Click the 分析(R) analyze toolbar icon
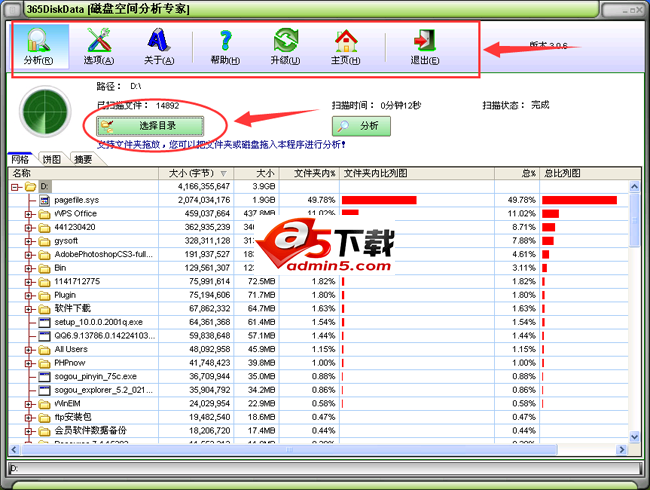The image size is (650, 490). pyautogui.click(x=39, y=46)
